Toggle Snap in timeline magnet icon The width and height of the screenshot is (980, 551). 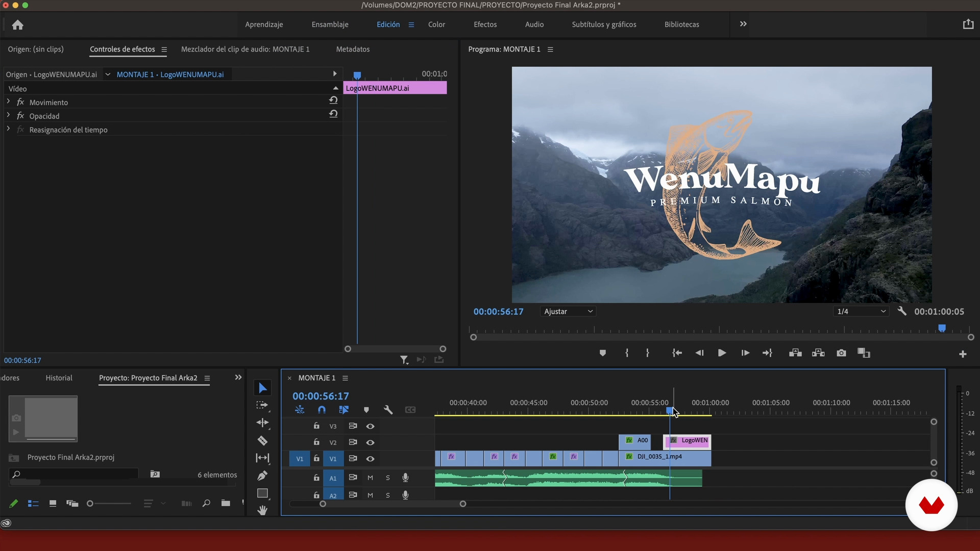(322, 410)
